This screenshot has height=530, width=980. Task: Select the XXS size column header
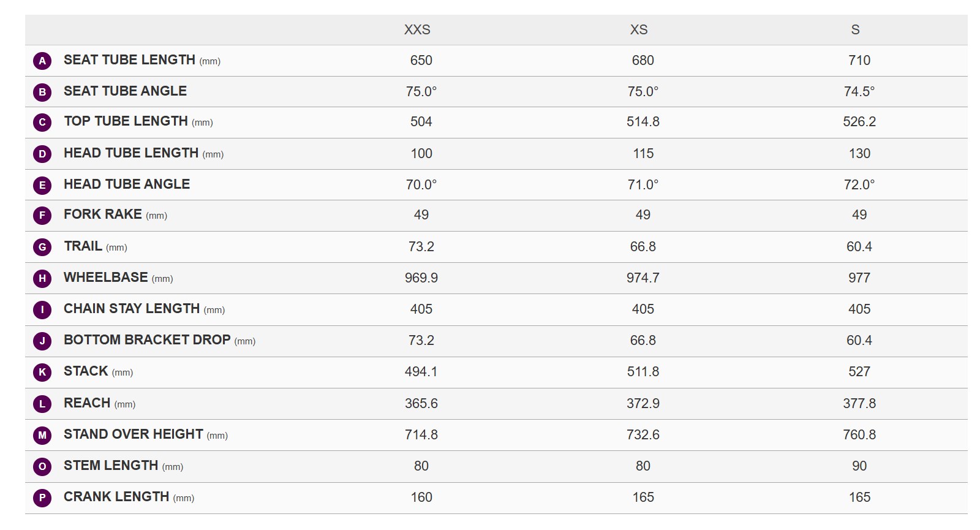click(417, 29)
